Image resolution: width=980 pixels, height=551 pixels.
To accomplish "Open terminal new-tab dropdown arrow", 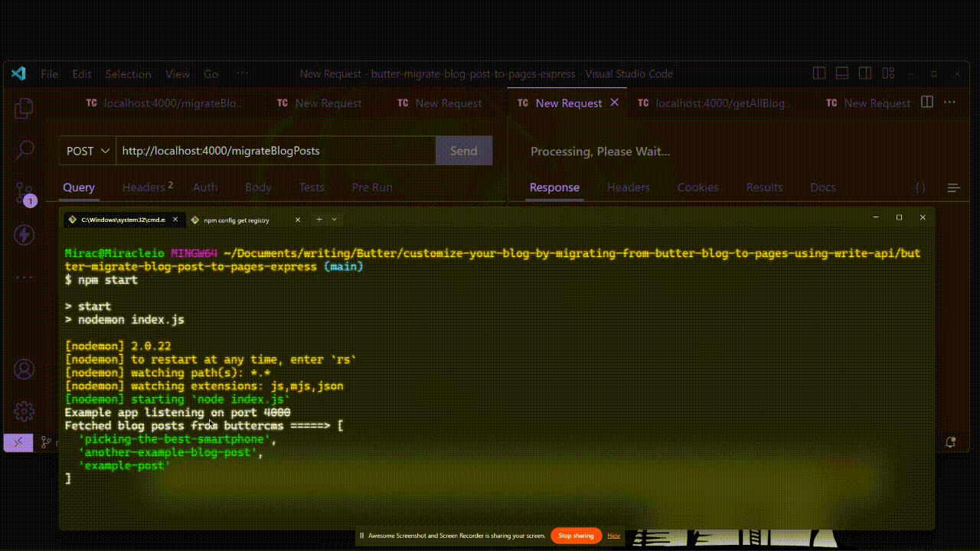I will [x=334, y=220].
